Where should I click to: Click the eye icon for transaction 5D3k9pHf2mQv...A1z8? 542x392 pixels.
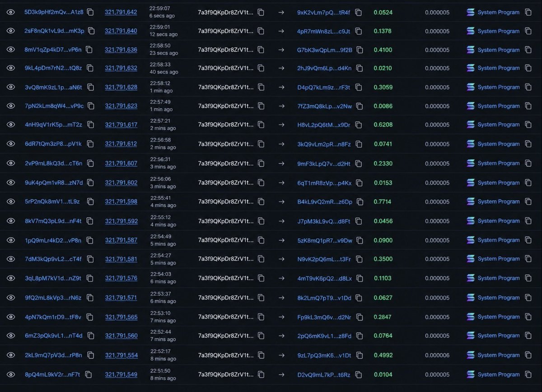pos(11,12)
